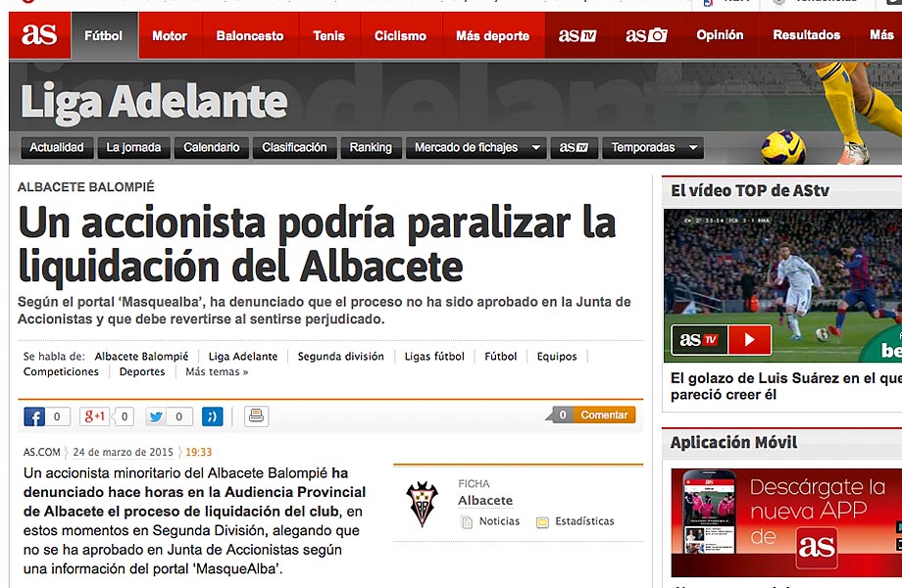The width and height of the screenshot is (902, 588).
Task: Open Segunda división topic tag
Action: pyautogui.click(x=340, y=357)
